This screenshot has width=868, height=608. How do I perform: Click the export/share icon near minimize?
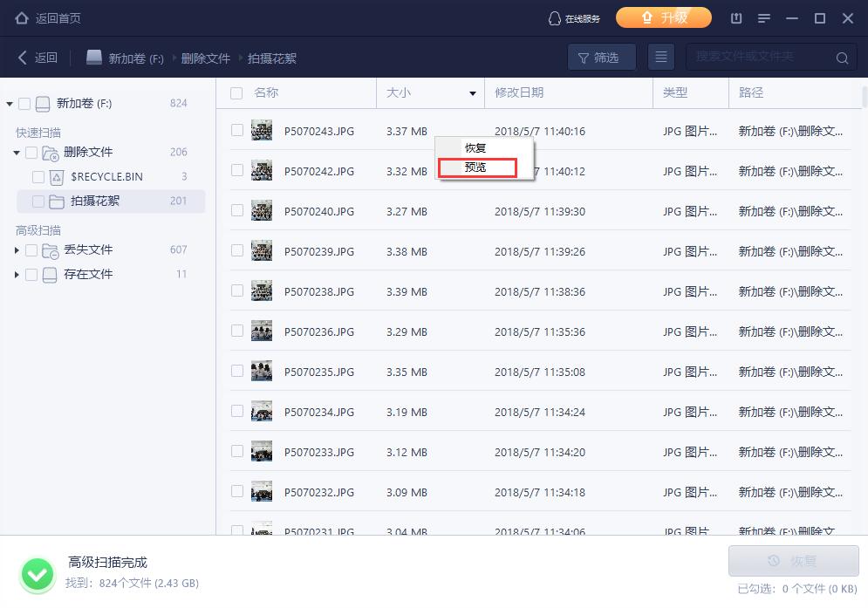coord(735,17)
